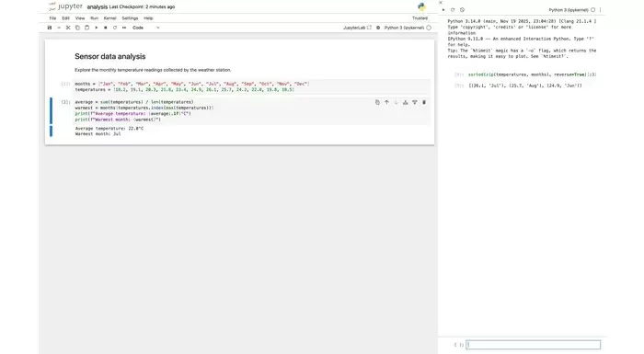Delete cell 2 with the trash icon
The image size is (644, 354).
(424, 102)
